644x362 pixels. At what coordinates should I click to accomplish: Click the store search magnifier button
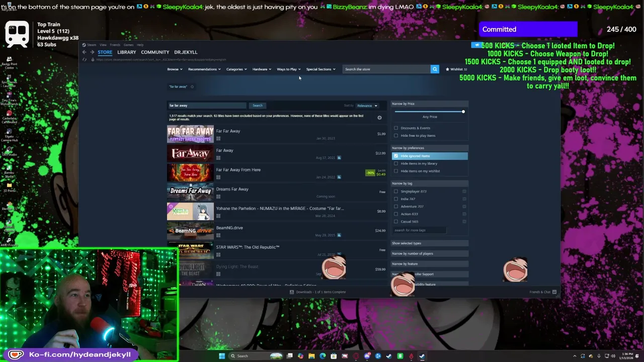point(435,69)
